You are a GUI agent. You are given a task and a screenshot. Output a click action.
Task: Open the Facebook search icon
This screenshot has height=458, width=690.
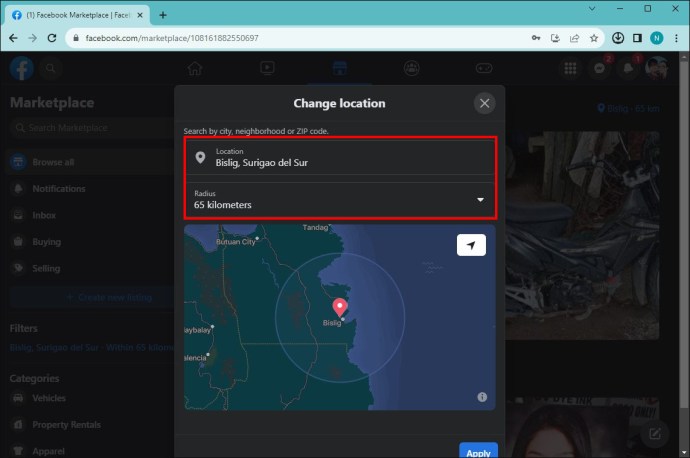[51, 68]
